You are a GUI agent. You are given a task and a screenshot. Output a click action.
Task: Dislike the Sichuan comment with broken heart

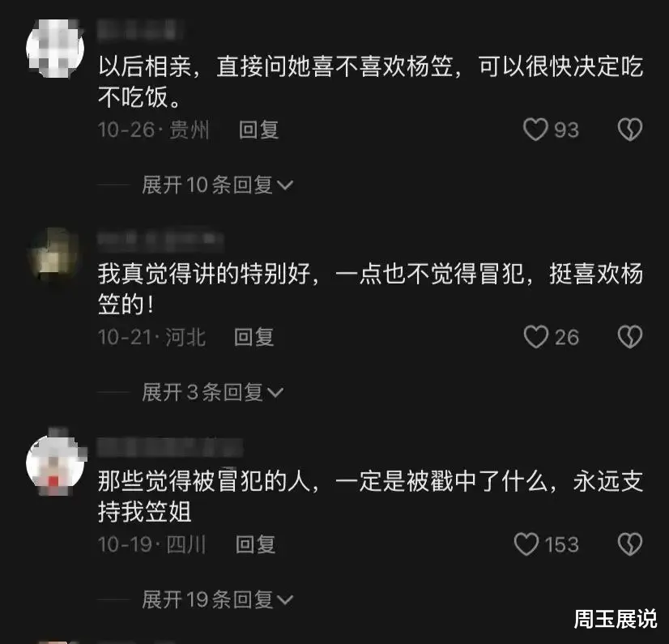[x=630, y=544]
